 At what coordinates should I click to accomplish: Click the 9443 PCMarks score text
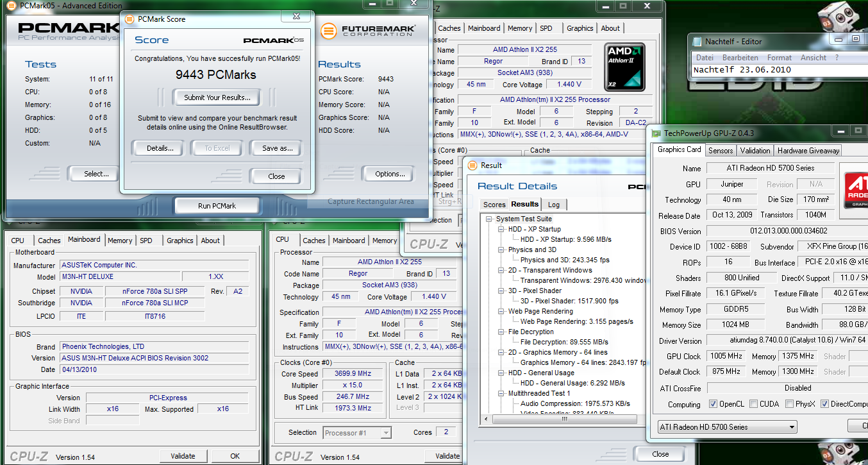tap(216, 75)
